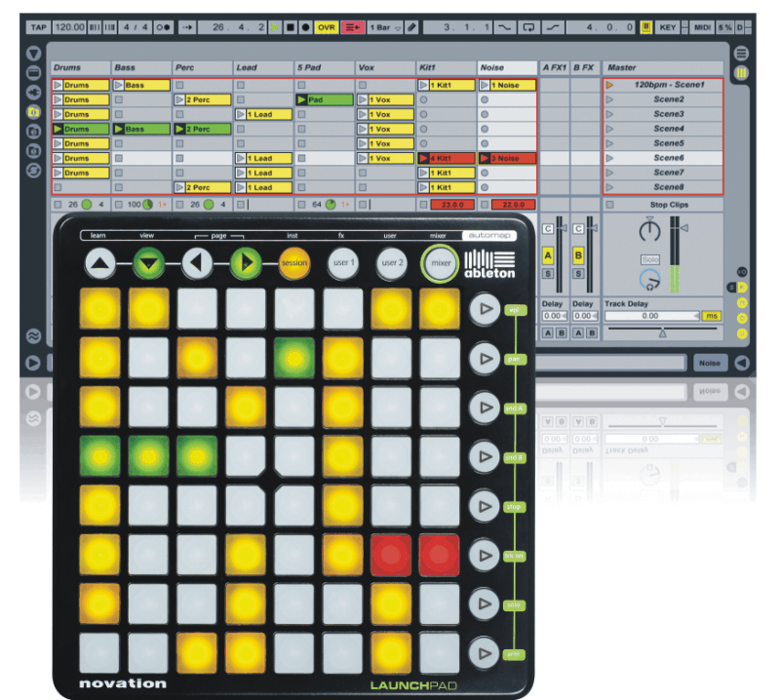Launch the 4 Kit1 red clip
This screenshot has width=780, height=700.
[x=447, y=158]
